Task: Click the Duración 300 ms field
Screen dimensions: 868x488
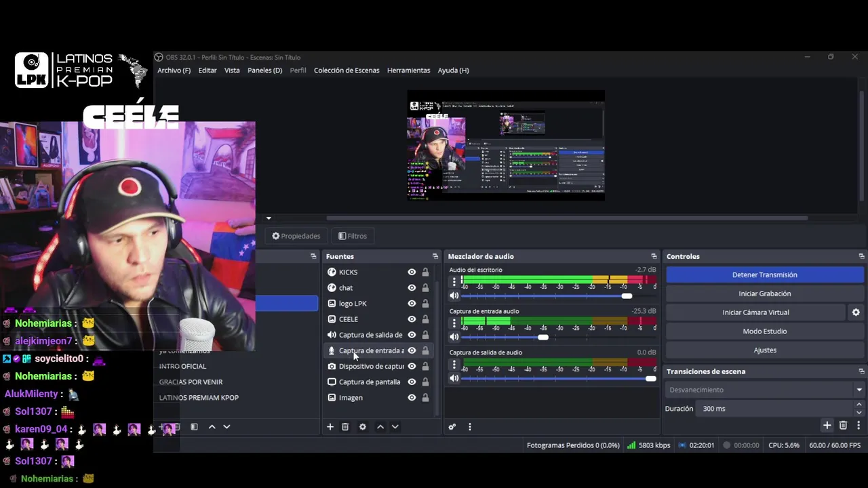Action: coord(775,409)
